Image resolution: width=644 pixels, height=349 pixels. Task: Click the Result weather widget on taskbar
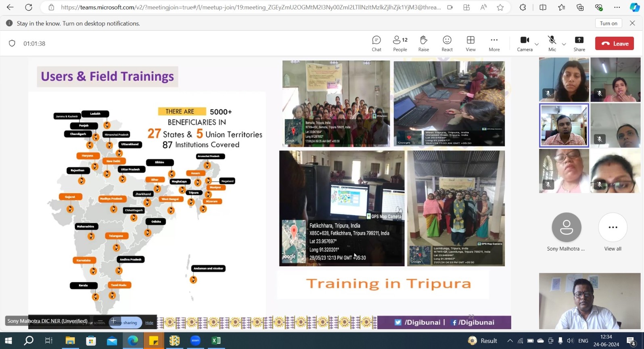coord(483,341)
